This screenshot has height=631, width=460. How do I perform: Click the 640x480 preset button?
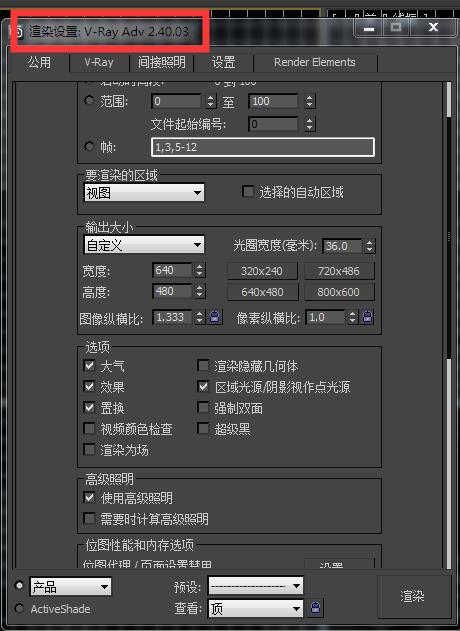coord(262,292)
